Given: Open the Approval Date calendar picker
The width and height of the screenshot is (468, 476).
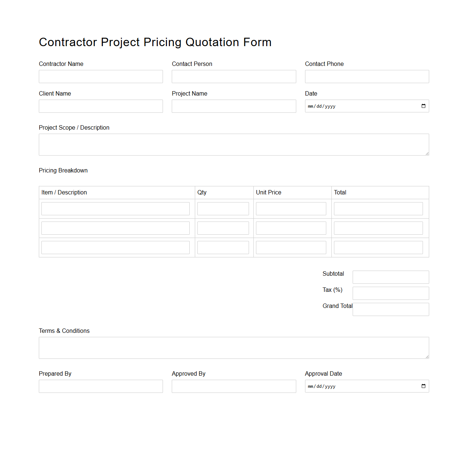Looking at the screenshot, I should click(x=423, y=386).
